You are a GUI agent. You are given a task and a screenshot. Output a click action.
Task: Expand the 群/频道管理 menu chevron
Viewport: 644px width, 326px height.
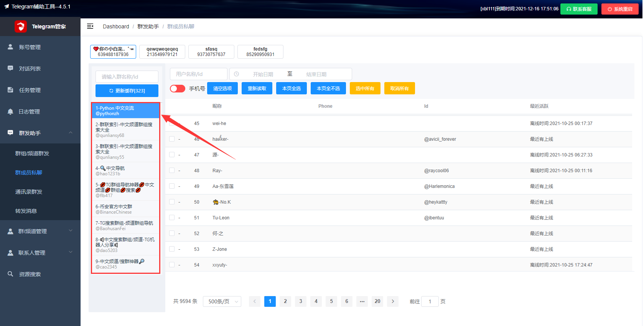tap(71, 231)
